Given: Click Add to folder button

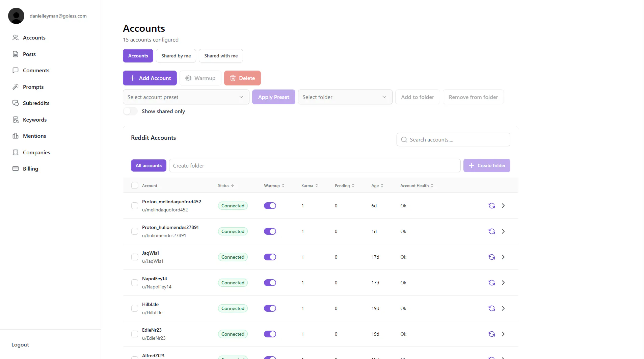Looking at the screenshot, I should pyautogui.click(x=418, y=97).
